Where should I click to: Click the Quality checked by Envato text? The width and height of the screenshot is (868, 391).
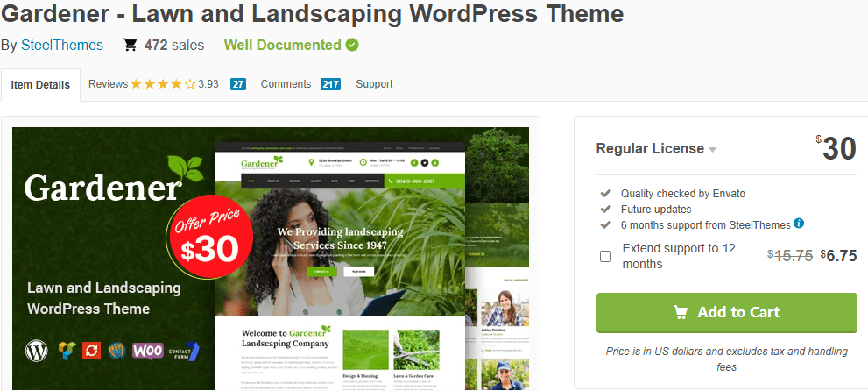[682, 193]
